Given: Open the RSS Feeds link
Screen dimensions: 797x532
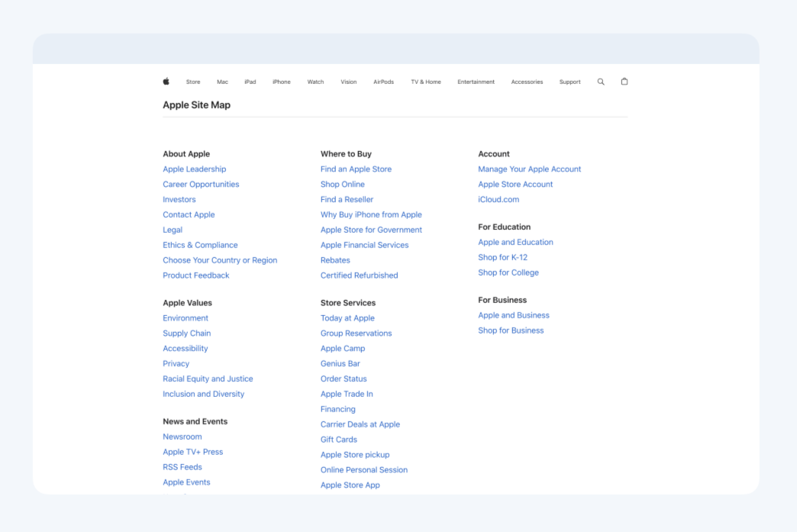Looking at the screenshot, I should pyautogui.click(x=182, y=467).
